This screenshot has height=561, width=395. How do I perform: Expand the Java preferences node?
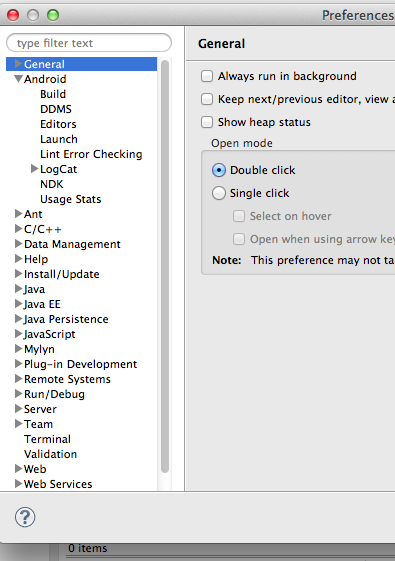tap(18, 289)
